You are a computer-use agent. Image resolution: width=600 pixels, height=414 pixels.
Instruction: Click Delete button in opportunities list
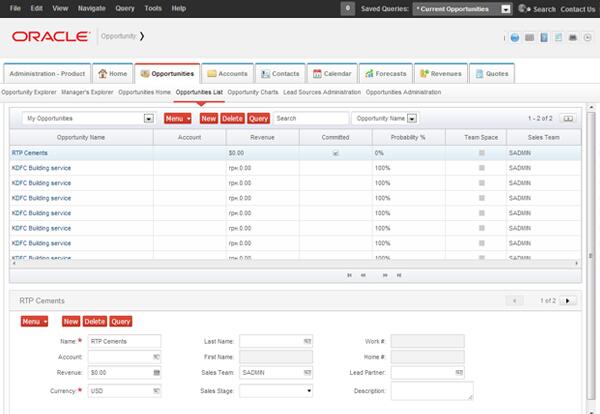(232, 119)
